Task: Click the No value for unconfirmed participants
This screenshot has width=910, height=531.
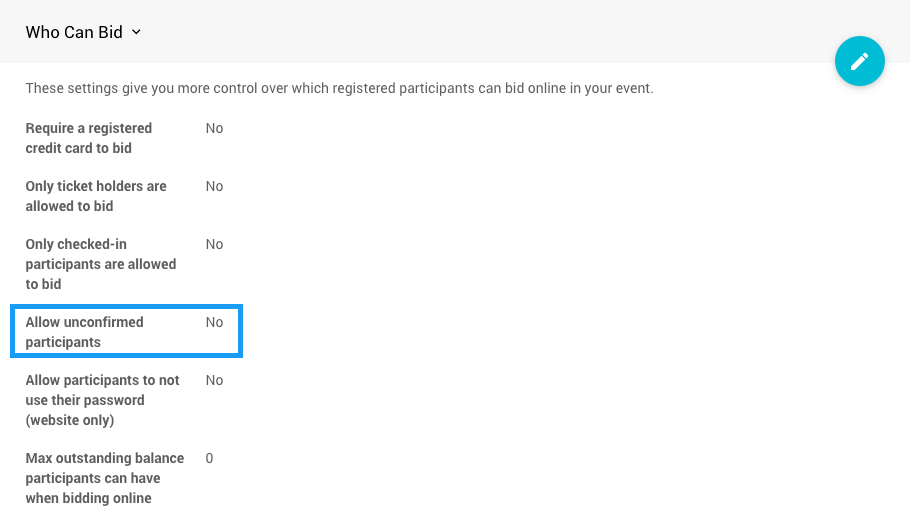Action: [214, 322]
